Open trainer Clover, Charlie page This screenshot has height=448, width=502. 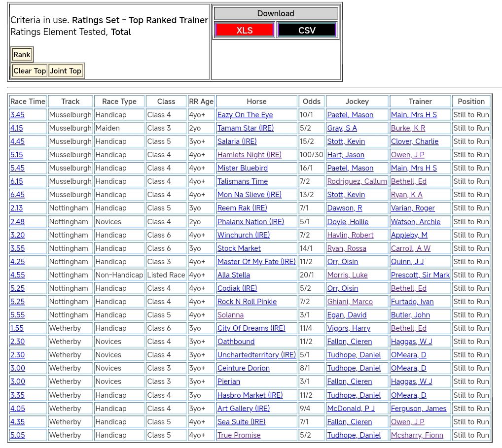click(414, 141)
